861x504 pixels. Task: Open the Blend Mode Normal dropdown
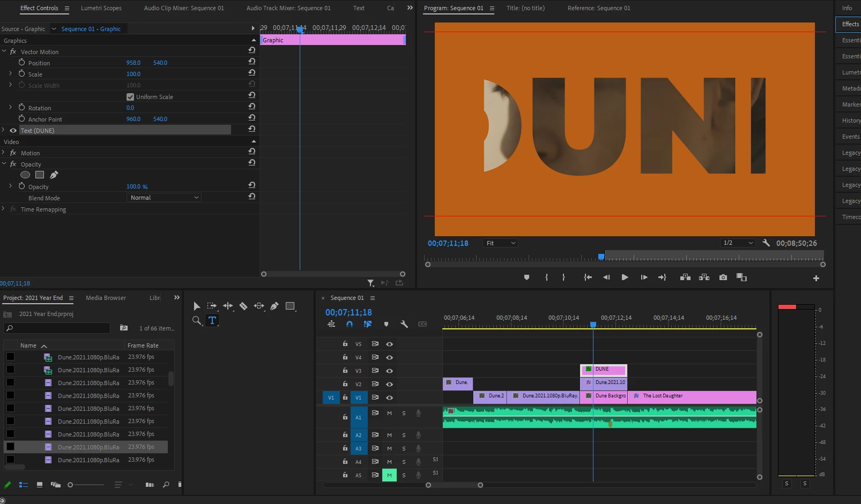pos(164,198)
